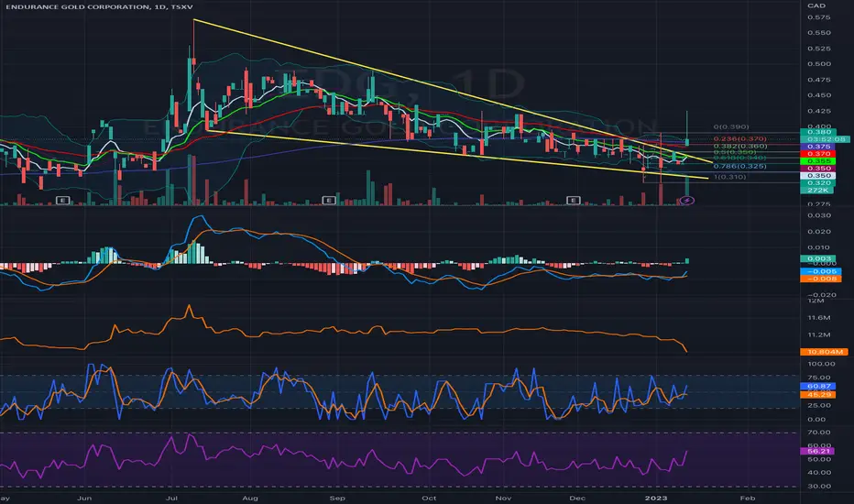Click the blue 60.87 stochastic value label
854x504 pixels.
[818, 387]
